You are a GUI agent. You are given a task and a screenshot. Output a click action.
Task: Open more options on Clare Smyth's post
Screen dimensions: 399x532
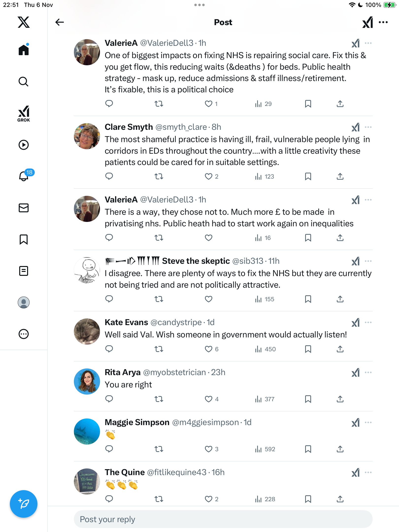[x=368, y=127]
